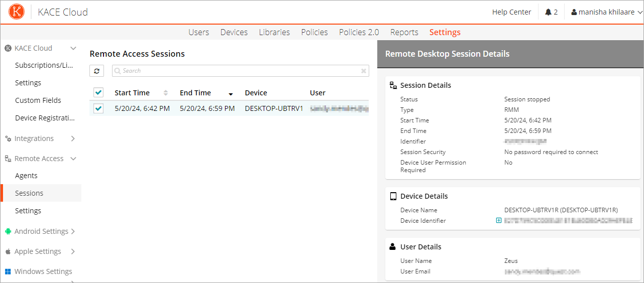Viewport: 644px width, 283px height.
Task: Open the Help Center link
Action: coord(511,12)
